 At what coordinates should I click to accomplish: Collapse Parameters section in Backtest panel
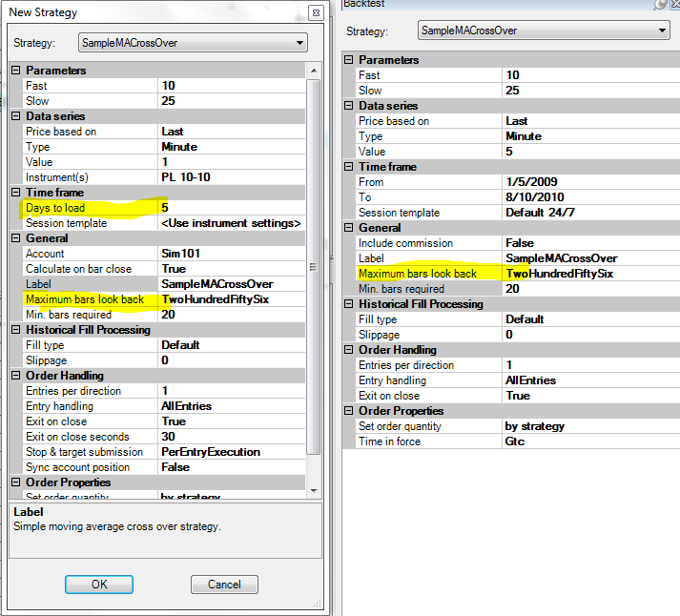349,60
